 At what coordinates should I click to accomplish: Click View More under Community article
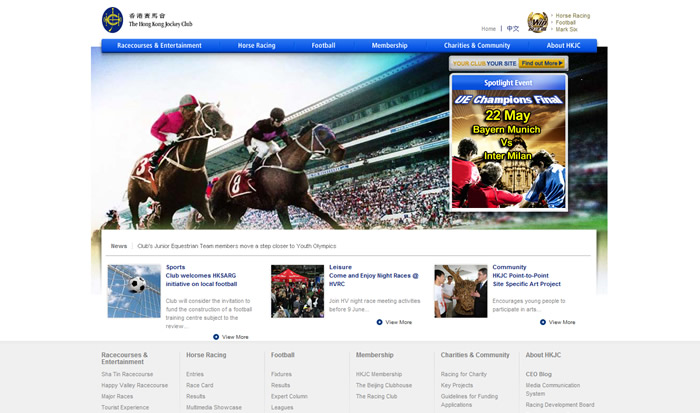pyautogui.click(x=562, y=322)
